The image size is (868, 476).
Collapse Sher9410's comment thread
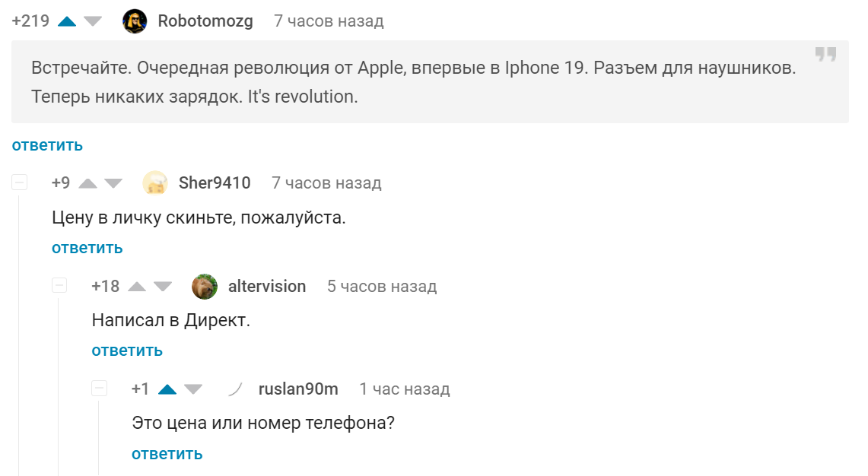pyautogui.click(x=20, y=182)
